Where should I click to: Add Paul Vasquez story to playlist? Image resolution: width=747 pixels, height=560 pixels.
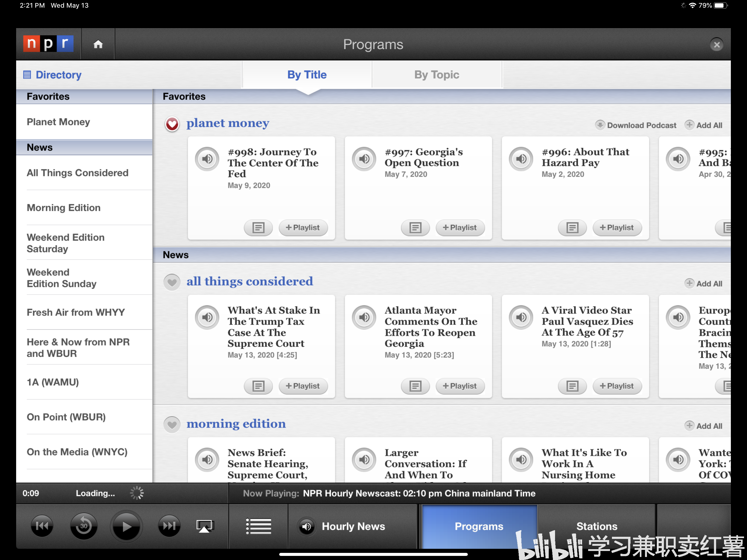tap(617, 386)
